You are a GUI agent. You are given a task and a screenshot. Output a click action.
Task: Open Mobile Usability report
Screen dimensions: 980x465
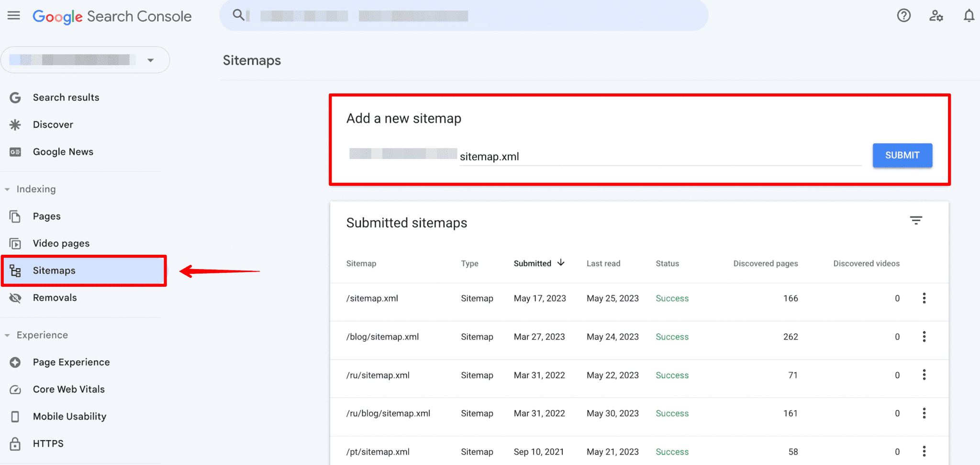[70, 417]
